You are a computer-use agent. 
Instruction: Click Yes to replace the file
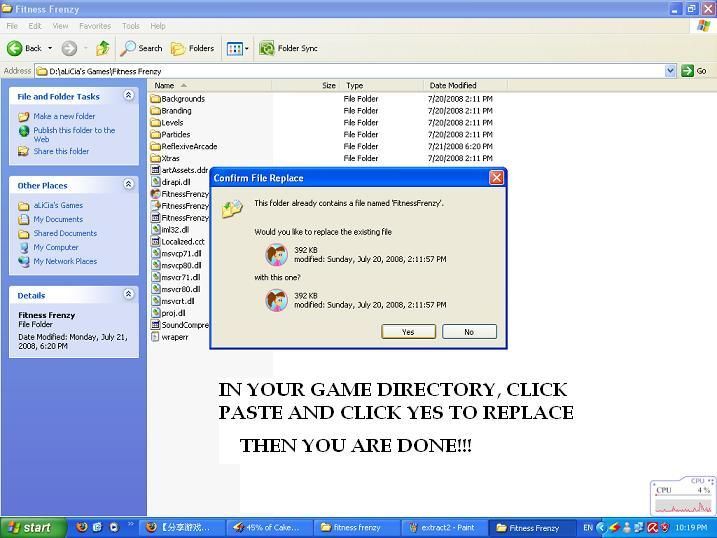pyautogui.click(x=408, y=332)
